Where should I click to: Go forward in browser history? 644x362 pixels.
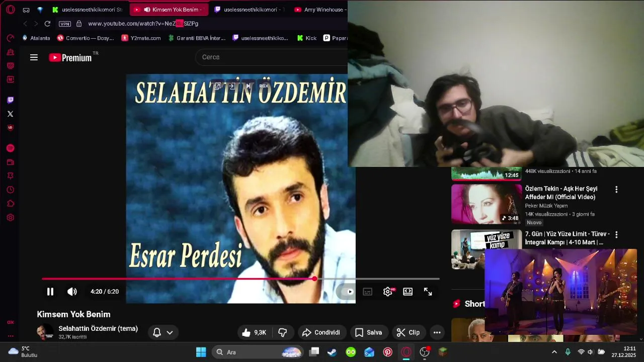(x=36, y=24)
